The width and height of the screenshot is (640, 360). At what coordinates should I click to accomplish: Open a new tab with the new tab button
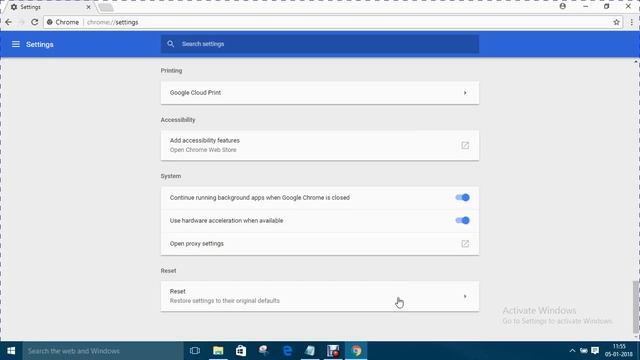106,7
